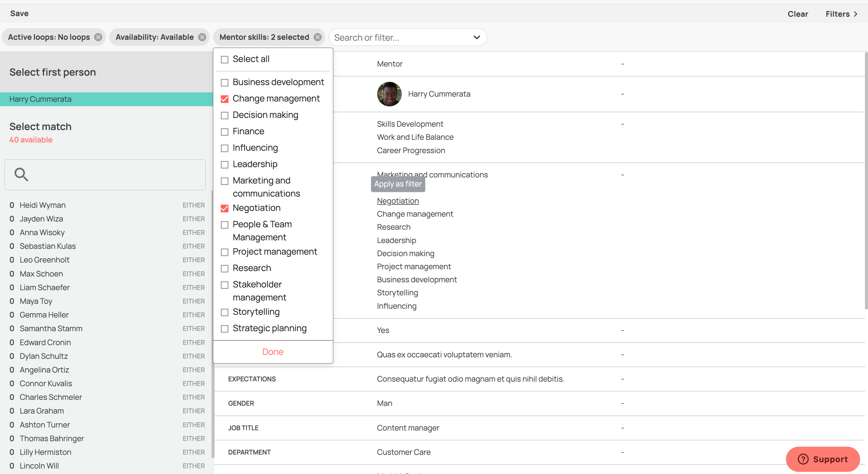Select Gemma Heller as match
The width and height of the screenshot is (868, 474).
107,315
